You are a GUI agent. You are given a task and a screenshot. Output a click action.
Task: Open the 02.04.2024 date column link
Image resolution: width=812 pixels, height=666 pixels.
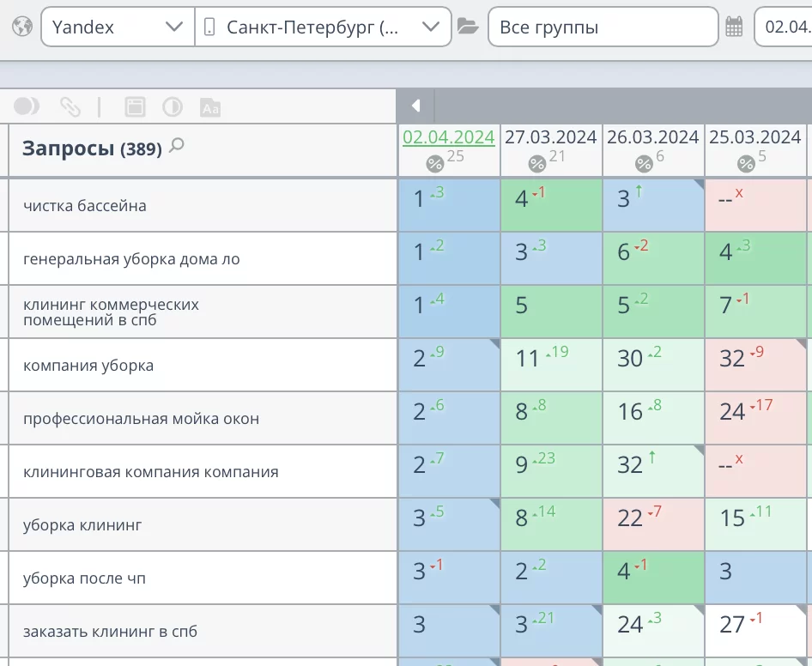[449, 137]
